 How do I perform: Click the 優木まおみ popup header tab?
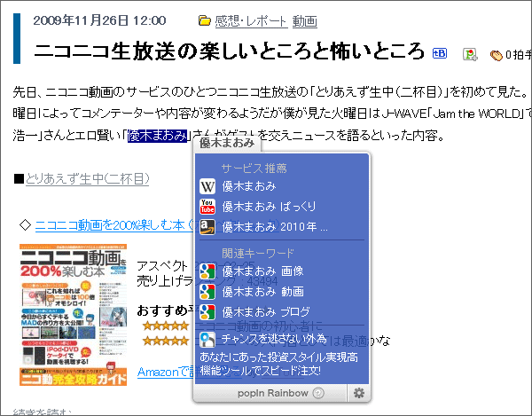pyautogui.click(x=227, y=143)
